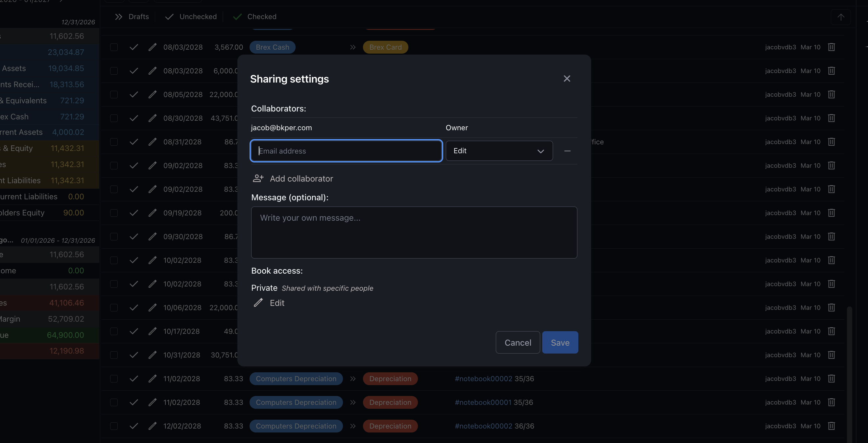Delete the 08/31/2028 transaction
The height and width of the screenshot is (443, 868).
coord(831,142)
